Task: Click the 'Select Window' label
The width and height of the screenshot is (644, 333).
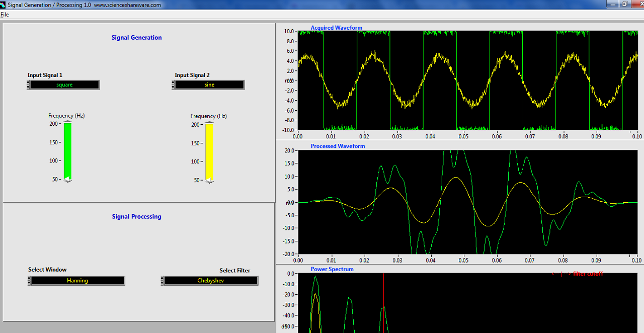Action: (47, 270)
